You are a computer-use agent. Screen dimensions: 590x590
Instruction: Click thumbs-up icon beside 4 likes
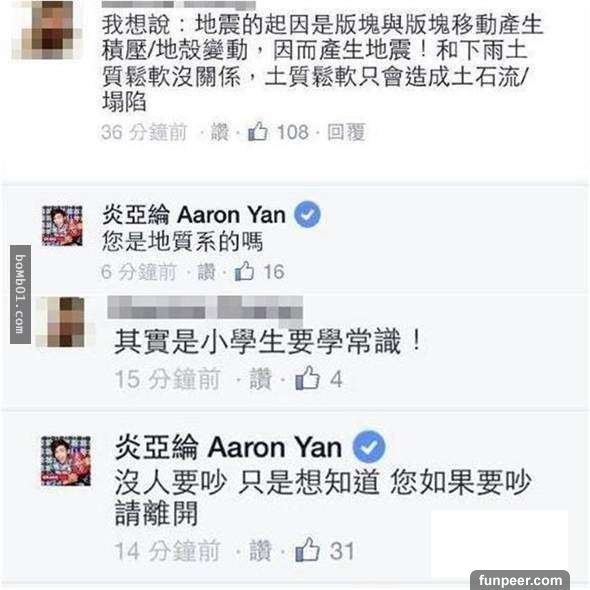click(308, 377)
